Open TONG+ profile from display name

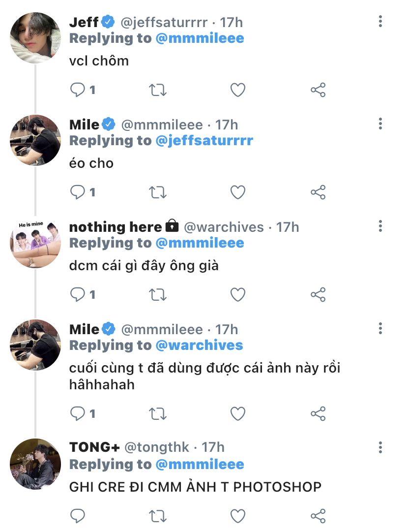tap(94, 447)
